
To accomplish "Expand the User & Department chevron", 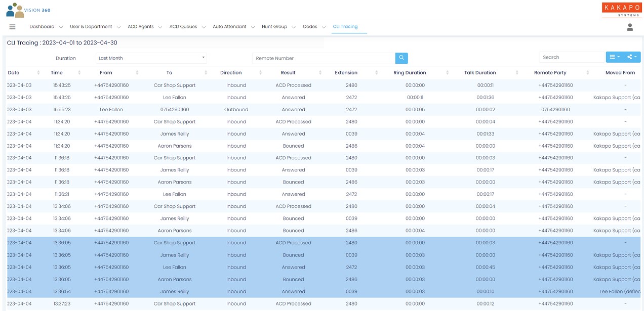I will [x=118, y=27].
